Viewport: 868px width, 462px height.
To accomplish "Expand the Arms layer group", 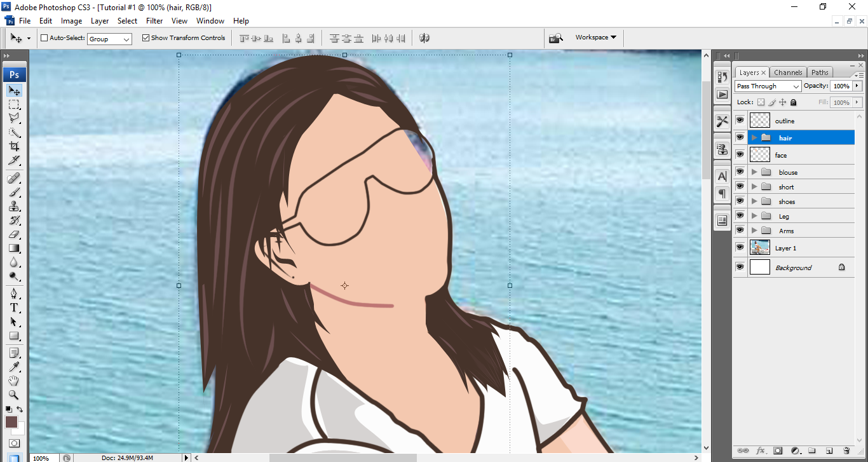I will [754, 230].
